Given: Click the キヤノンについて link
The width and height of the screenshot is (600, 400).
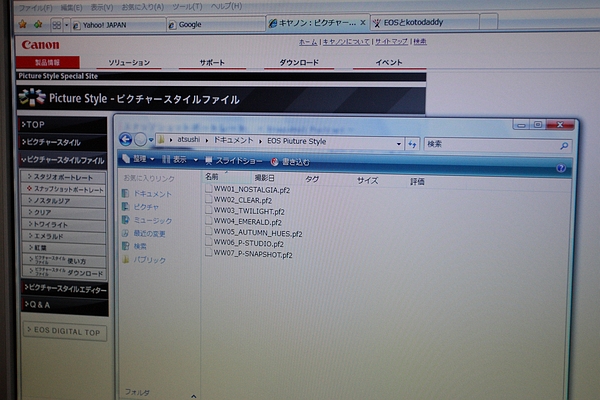Looking at the screenshot, I should pyautogui.click(x=346, y=42).
